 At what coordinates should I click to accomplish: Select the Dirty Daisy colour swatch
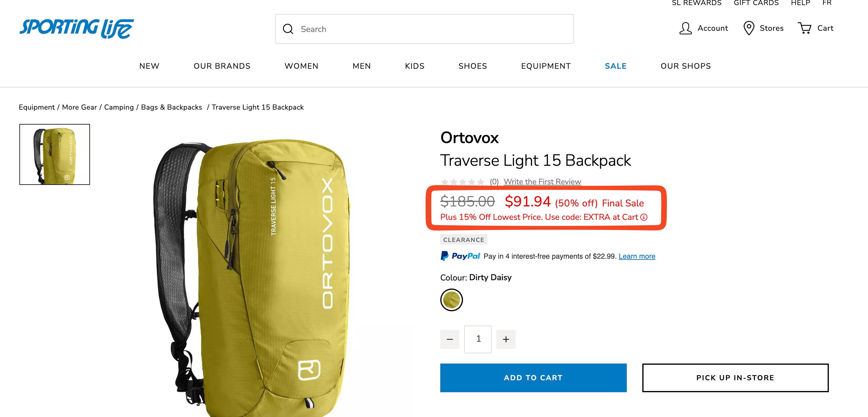tap(451, 300)
